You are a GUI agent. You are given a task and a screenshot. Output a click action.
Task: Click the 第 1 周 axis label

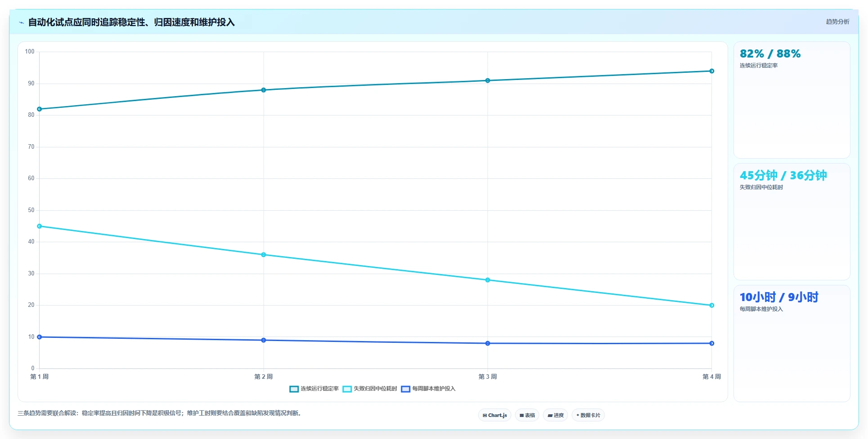point(40,377)
